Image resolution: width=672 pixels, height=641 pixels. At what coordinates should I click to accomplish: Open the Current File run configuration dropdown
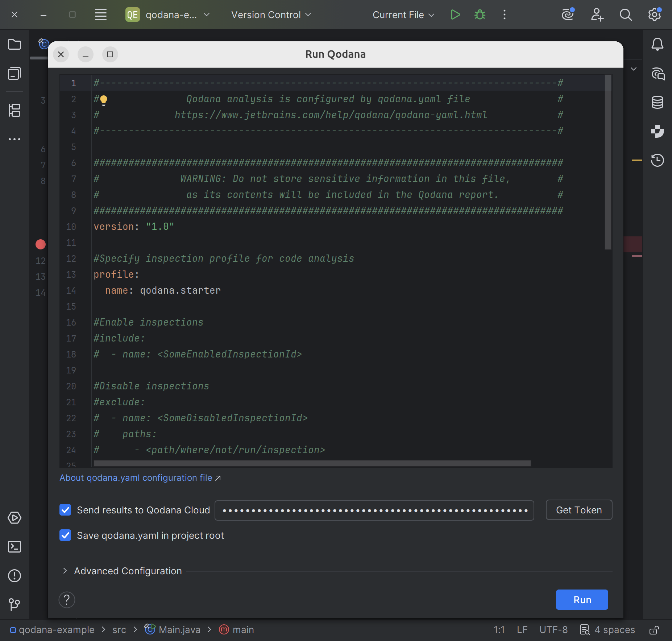pyautogui.click(x=403, y=15)
